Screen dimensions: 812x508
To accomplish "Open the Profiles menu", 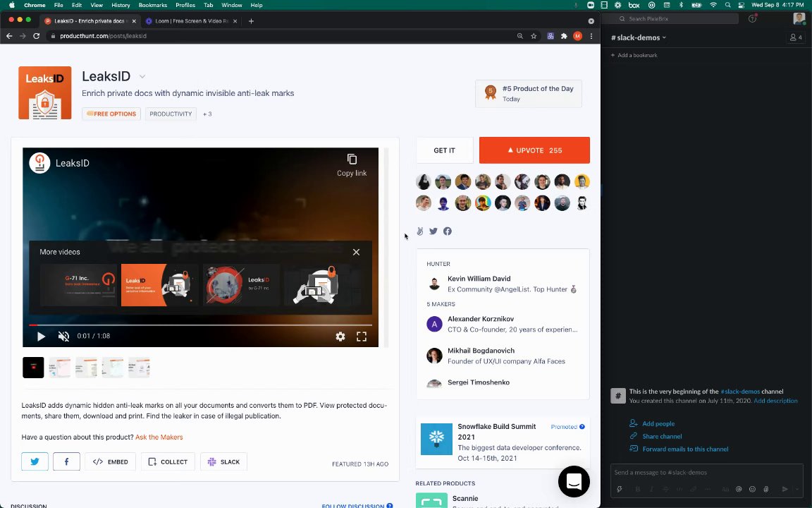I will pyautogui.click(x=185, y=5).
